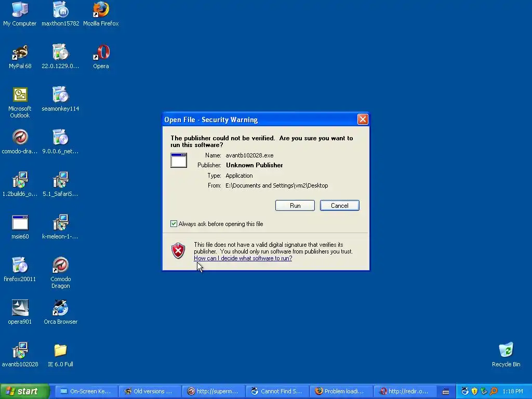Open How can I decide what software link
The width and height of the screenshot is (532, 399).
[x=243, y=258]
